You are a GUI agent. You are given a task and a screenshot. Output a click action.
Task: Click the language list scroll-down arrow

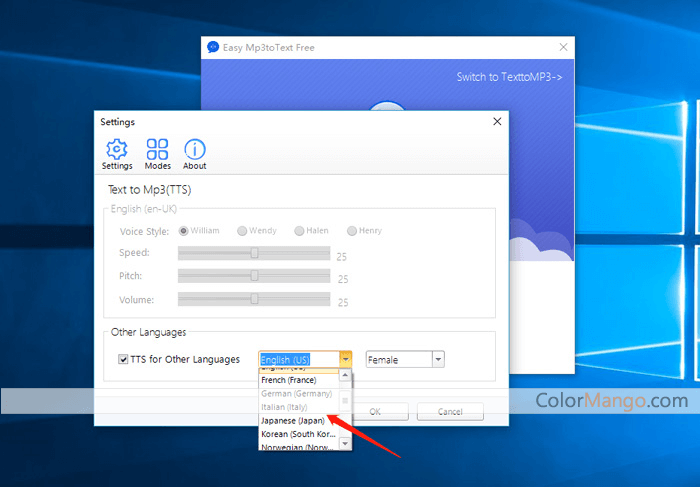[x=345, y=443]
